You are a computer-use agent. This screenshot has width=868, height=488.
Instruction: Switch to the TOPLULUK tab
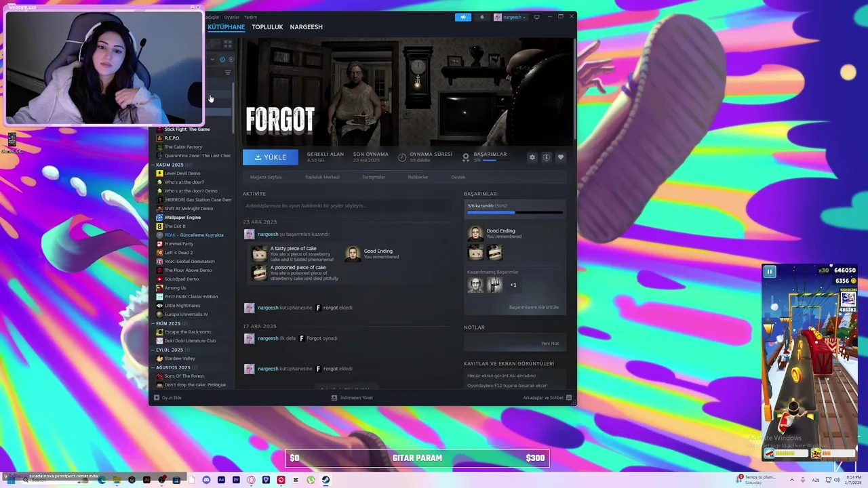point(267,27)
